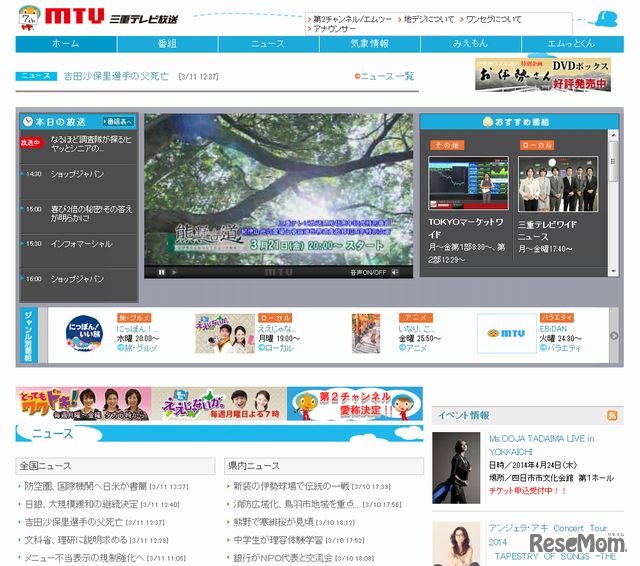Open メニュー不当表示の規制強化へ news item

84,557
